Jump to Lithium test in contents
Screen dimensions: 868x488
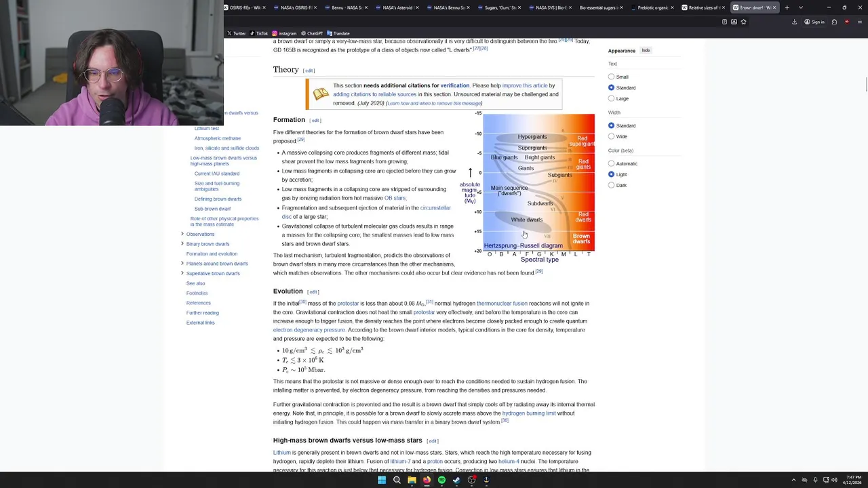point(206,128)
